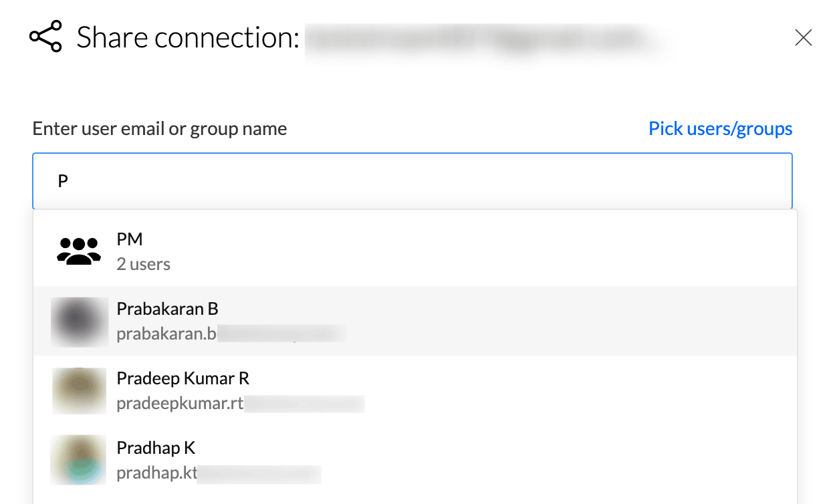Viewport: 833px width, 504px height.
Task: Click the blurred connection name in title
Action: pyautogui.click(x=485, y=40)
